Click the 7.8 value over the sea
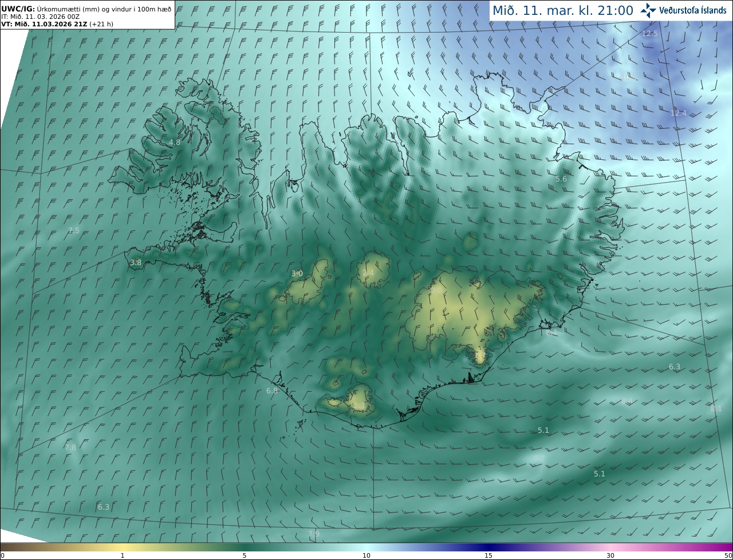The image size is (733, 560). (x=70, y=447)
